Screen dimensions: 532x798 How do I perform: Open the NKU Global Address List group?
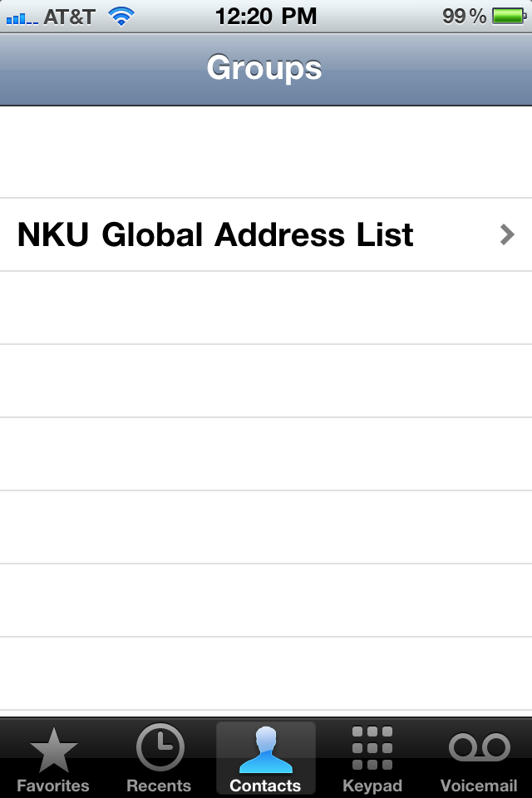pyautogui.click(x=216, y=235)
